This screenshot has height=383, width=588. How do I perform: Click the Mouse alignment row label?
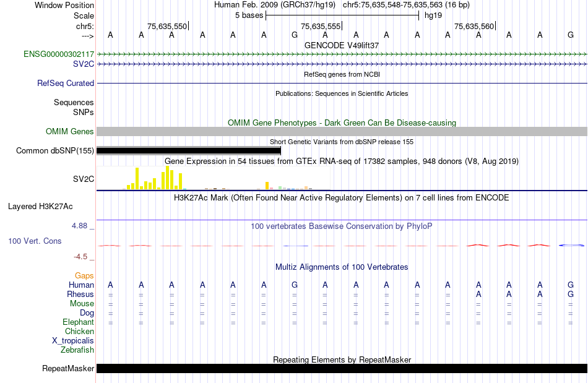[x=82, y=304]
